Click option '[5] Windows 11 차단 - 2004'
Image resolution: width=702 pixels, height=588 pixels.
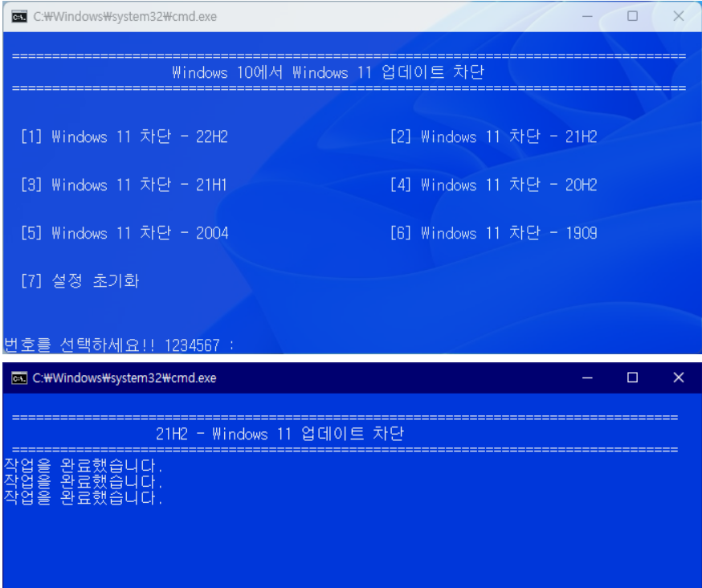point(124,232)
